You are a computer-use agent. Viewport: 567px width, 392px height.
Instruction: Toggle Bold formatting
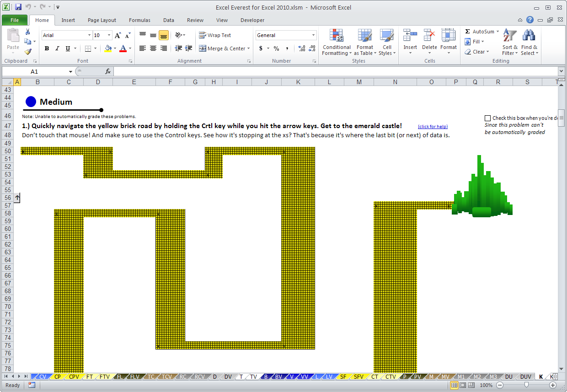click(x=47, y=48)
